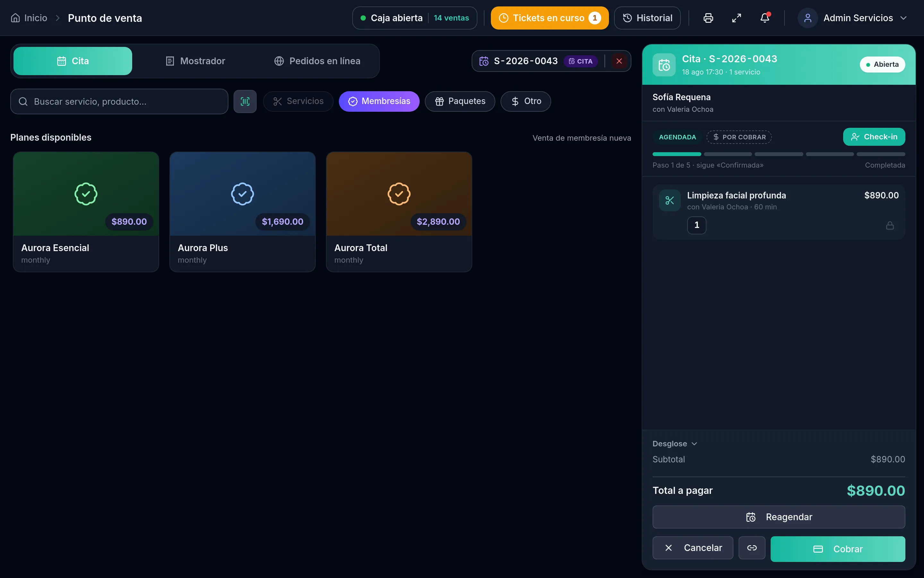
Task: Select the Aurora Total $2,890.00 price tag
Action: [x=438, y=222]
